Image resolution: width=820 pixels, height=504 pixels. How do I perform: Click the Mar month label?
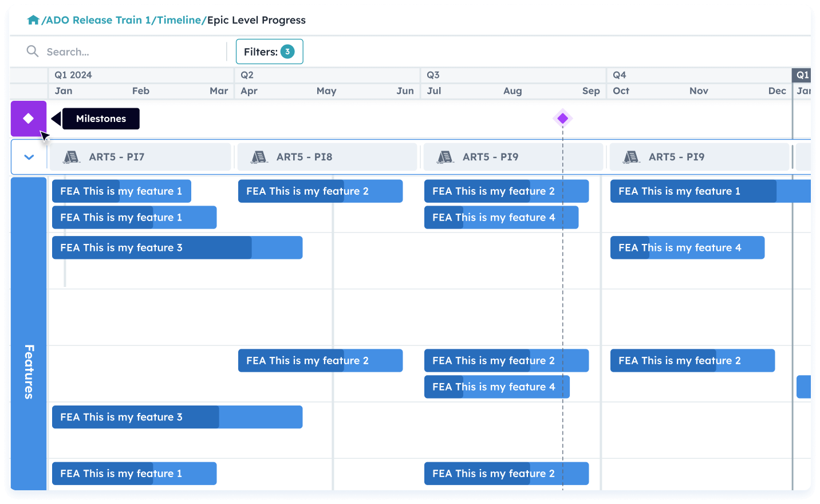219,91
